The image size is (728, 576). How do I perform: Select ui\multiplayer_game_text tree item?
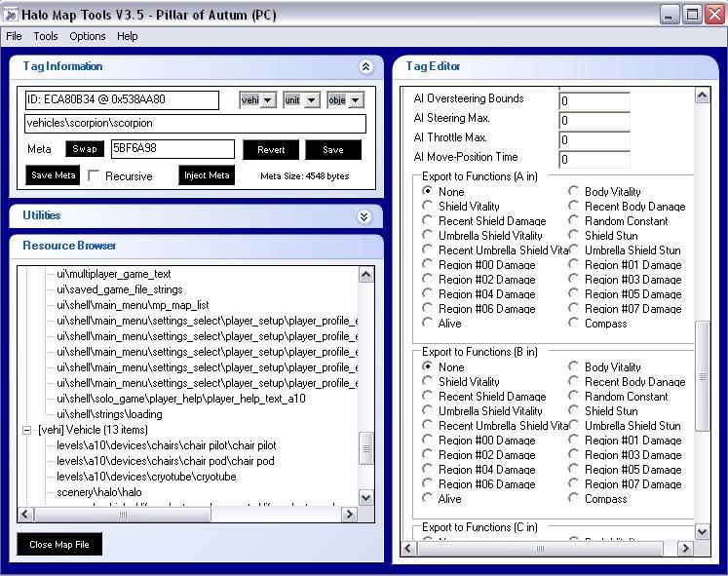coord(114,274)
